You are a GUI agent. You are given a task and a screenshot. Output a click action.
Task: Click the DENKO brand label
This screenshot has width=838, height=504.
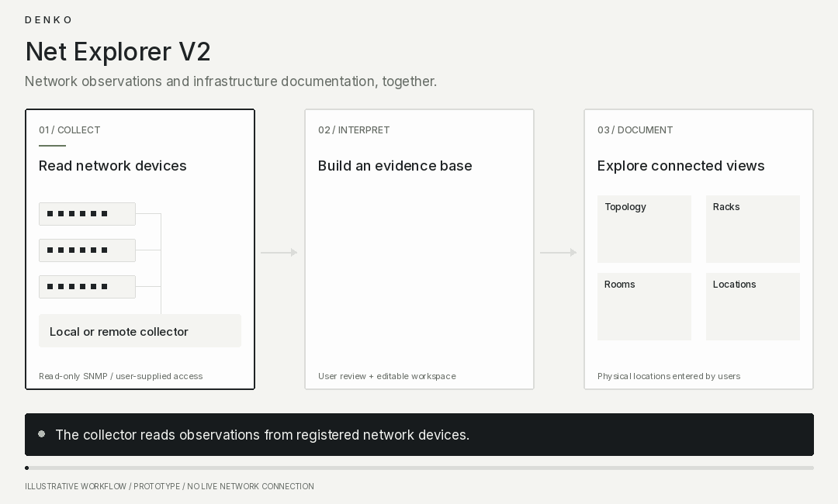click(48, 19)
